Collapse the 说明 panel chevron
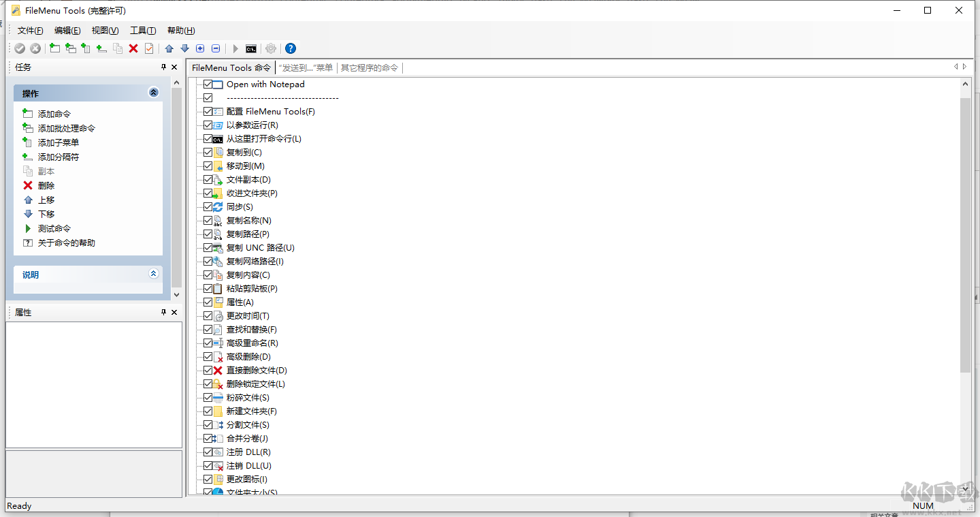The height and width of the screenshot is (517, 980). coord(153,275)
